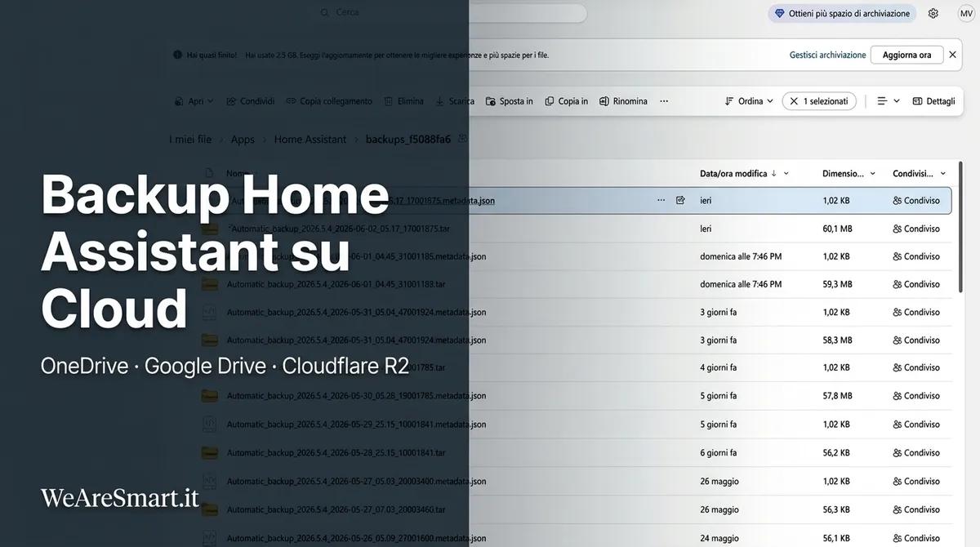Click Ottieni più spazio di archiviazione
The height and width of the screenshot is (547, 980).
(x=841, y=13)
